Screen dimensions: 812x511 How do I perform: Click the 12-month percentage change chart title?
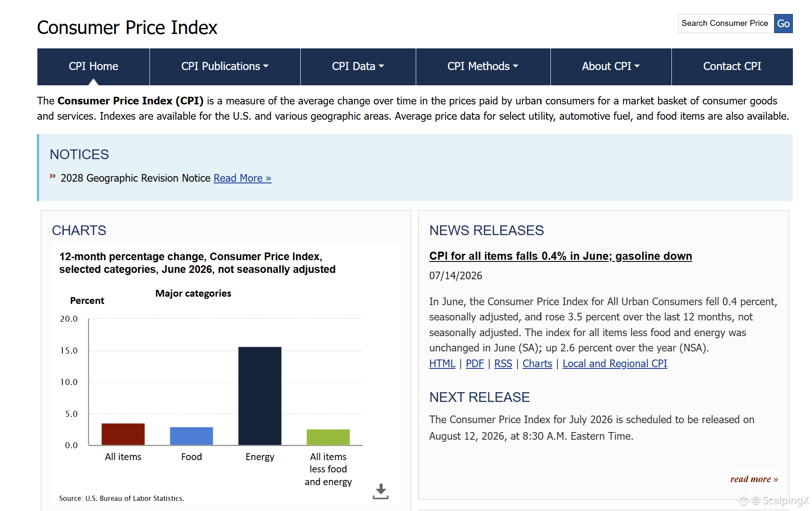tap(197, 263)
